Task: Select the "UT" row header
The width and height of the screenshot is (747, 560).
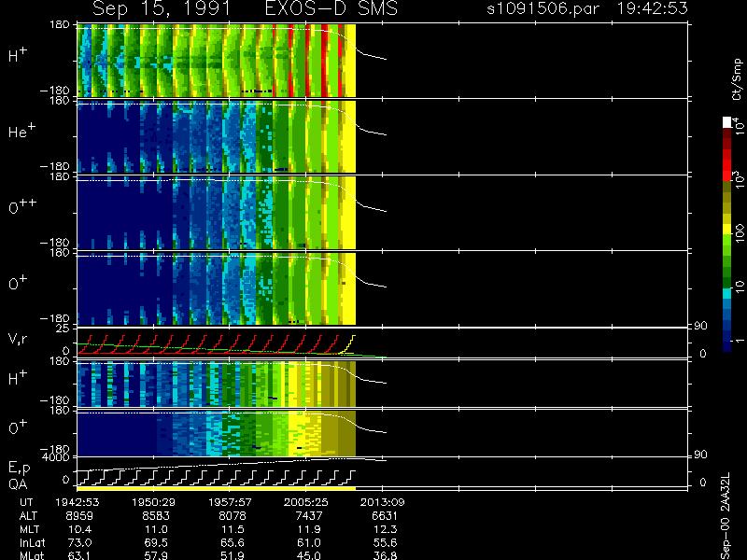Action: (x=26, y=502)
